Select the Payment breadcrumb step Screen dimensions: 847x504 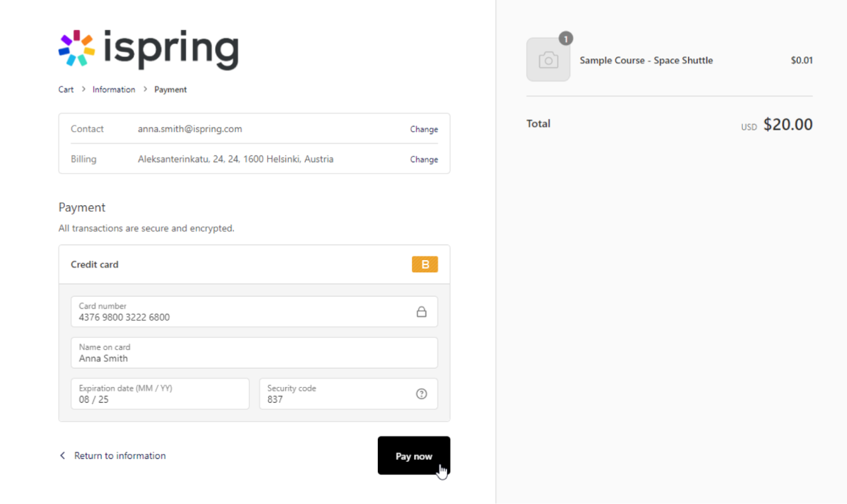point(170,89)
